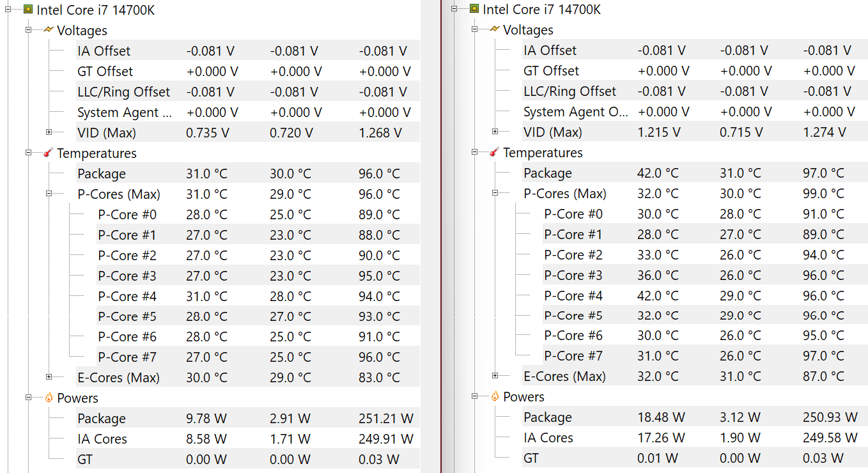Collapse the Temperatures group in the left panel
The width and height of the screenshot is (868, 473).
coord(28,153)
